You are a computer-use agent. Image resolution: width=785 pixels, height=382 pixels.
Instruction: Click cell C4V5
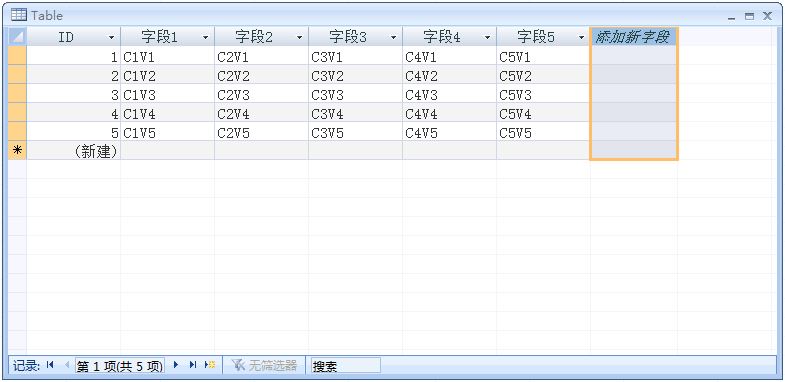450,132
